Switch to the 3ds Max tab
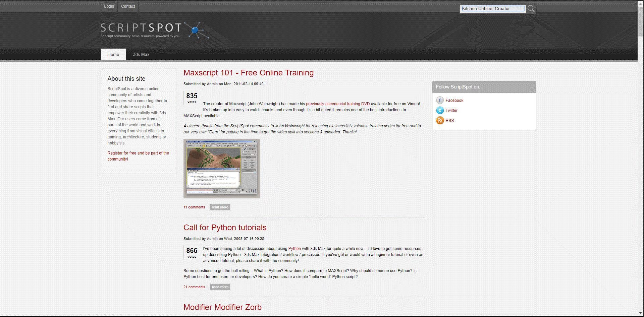The height and width of the screenshot is (317, 644). click(x=141, y=55)
